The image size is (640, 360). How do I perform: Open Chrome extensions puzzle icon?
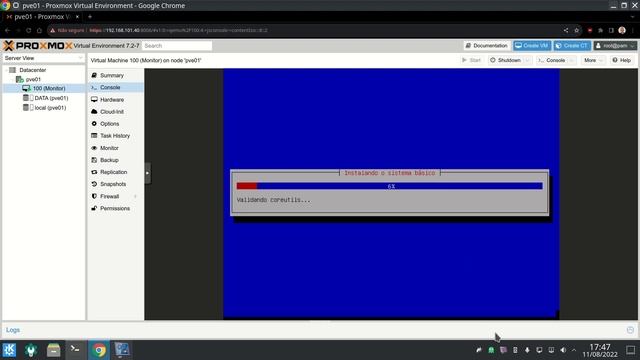600,30
